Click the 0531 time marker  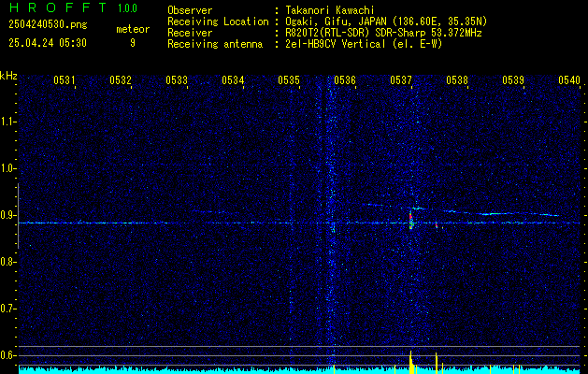(65, 79)
